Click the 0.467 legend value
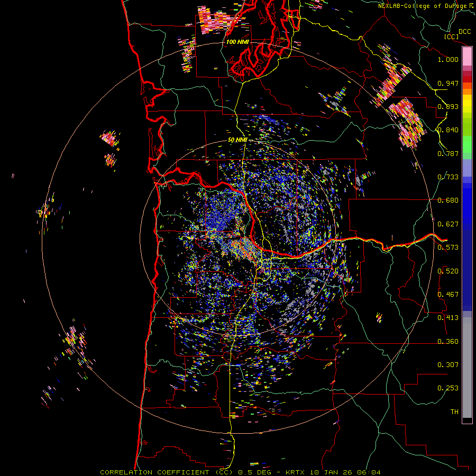476x476 pixels. tap(448, 295)
